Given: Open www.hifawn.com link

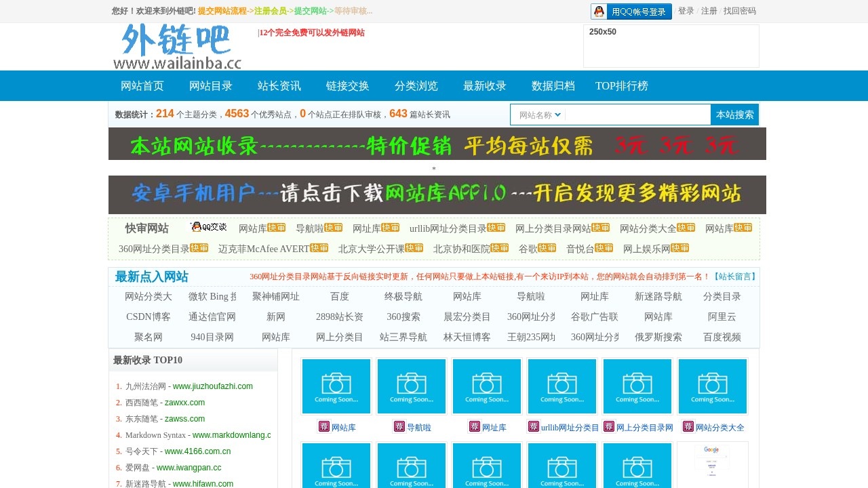Looking at the screenshot, I should click(203, 484).
